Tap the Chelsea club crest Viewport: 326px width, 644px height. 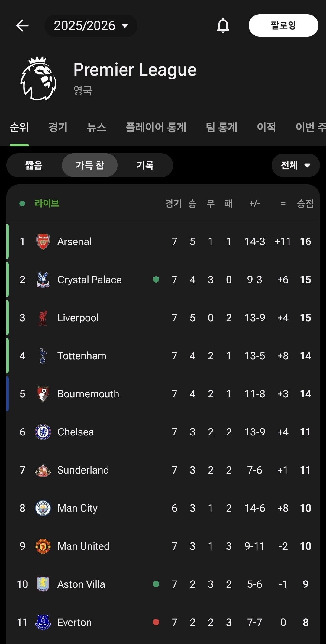[43, 432]
